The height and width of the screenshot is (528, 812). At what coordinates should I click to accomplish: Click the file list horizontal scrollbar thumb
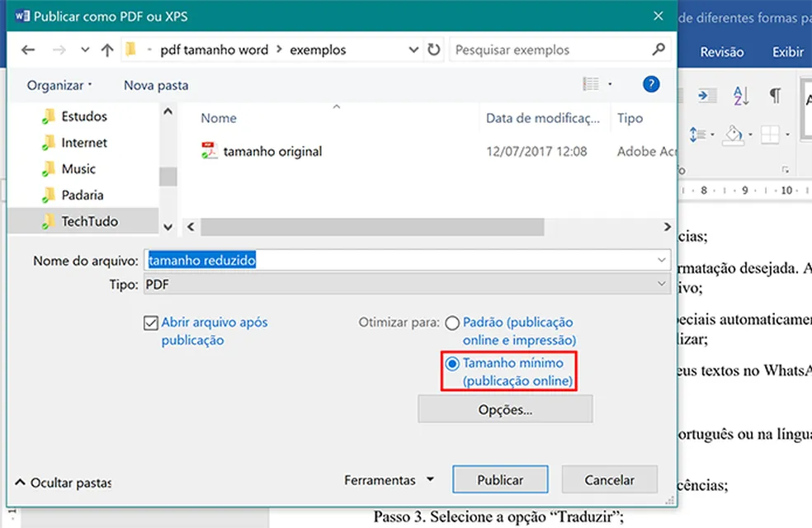click(x=372, y=227)
